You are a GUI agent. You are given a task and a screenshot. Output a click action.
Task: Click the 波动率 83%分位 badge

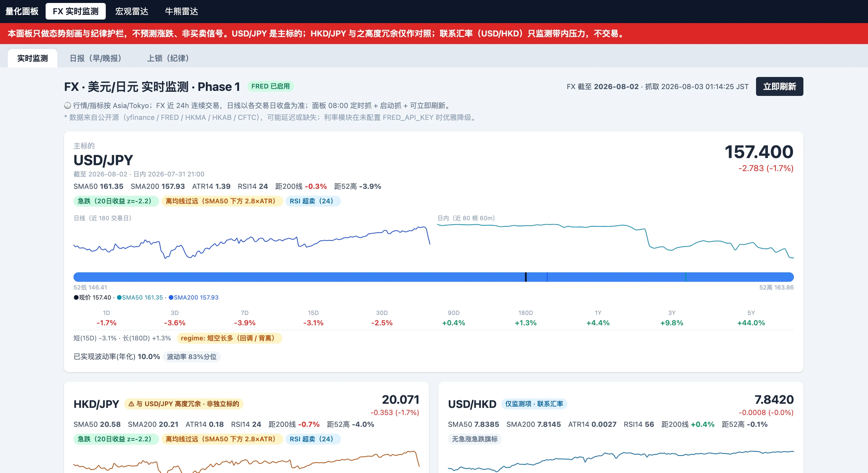pos(192,356)
